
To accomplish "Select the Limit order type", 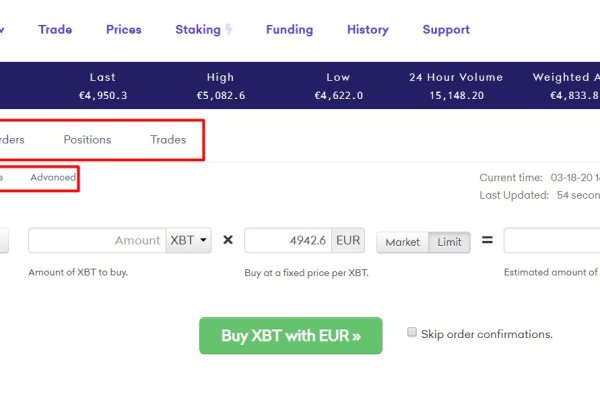I will 449,242.
